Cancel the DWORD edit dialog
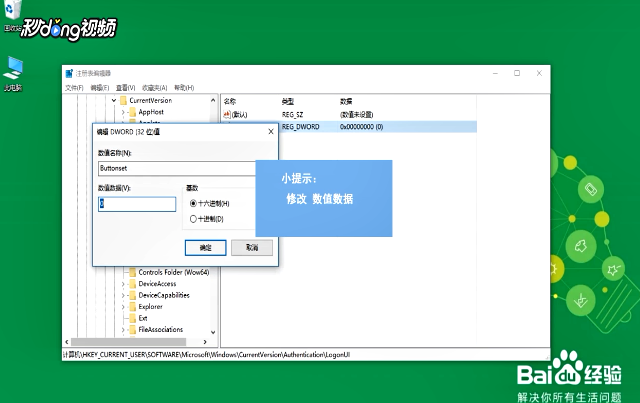The image size is (640, 403). pos(252,247)
